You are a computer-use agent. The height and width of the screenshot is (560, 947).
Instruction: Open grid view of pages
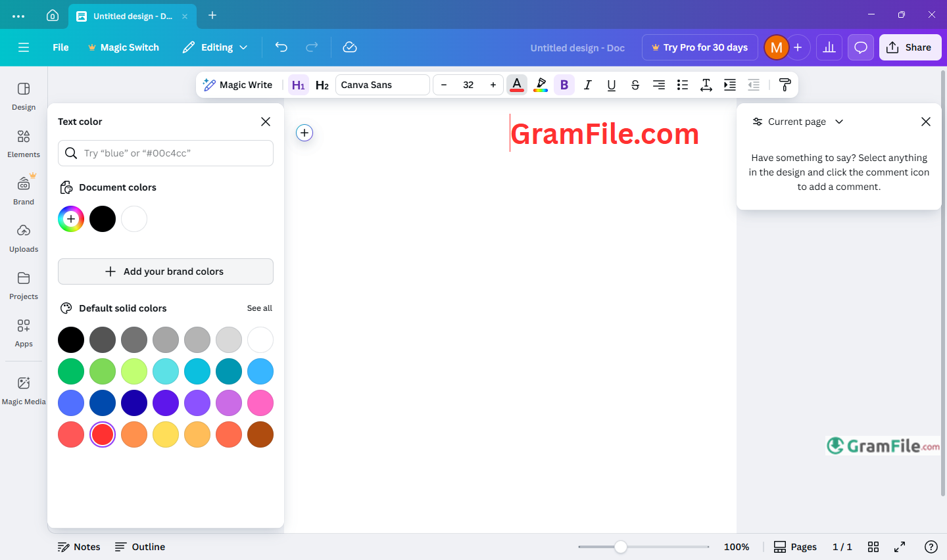[873, 547]
